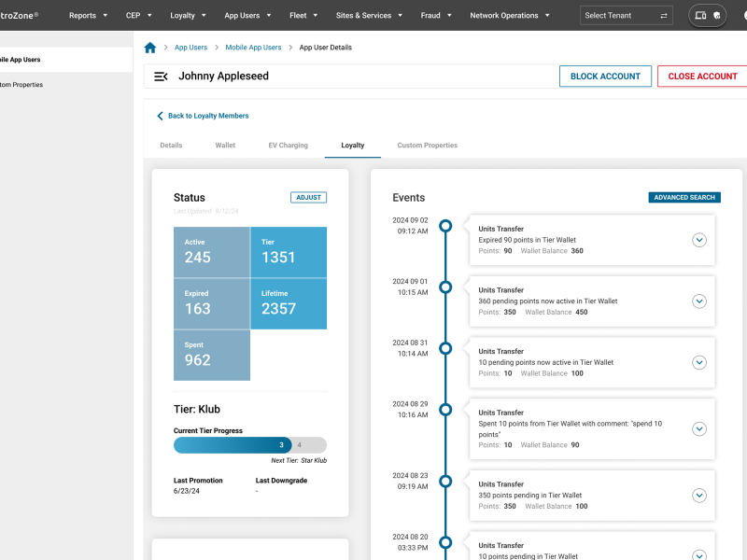Image resolution: width=747 pixels, height=560 pixels.
Task: Click the ADJUST button in the Status panel
Action: pos(308,197)
